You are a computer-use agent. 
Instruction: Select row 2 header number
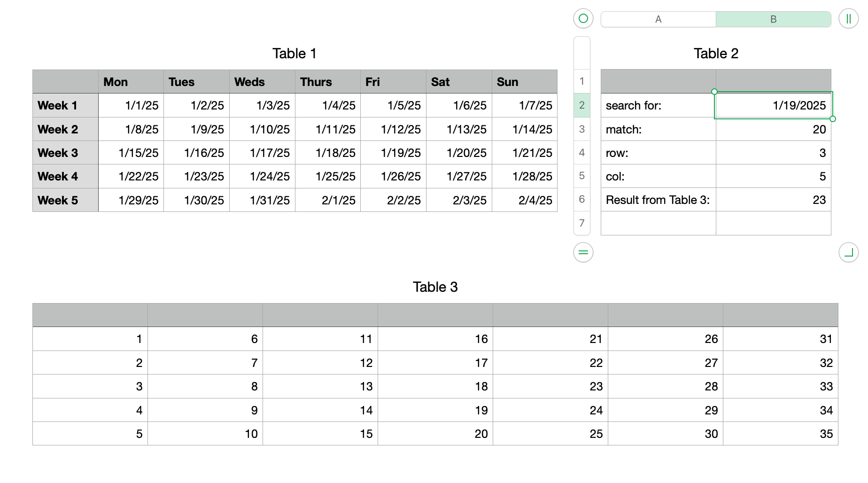point(582,105)
